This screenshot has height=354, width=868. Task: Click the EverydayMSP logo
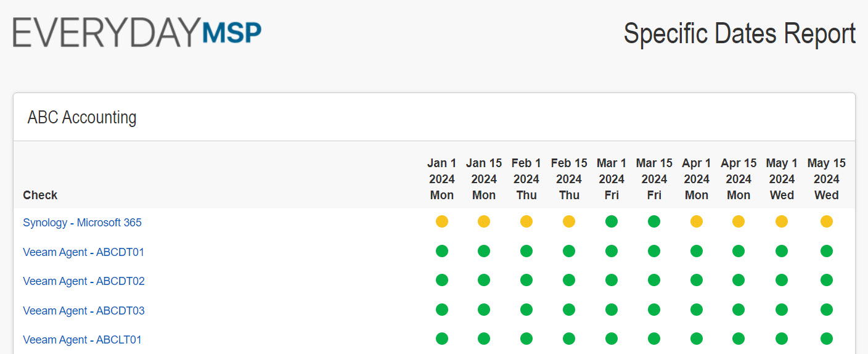[x=137, y=33]
